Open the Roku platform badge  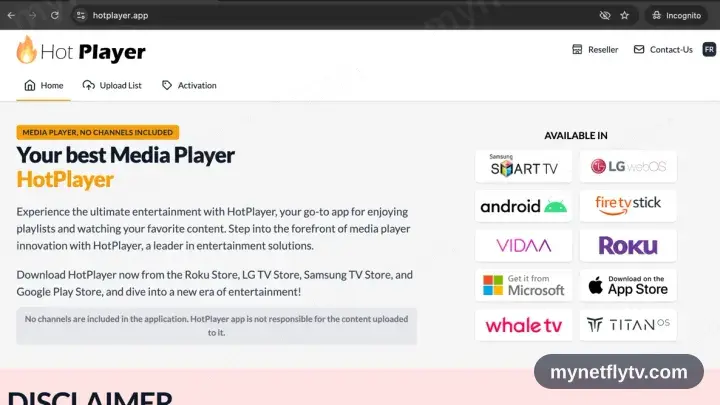(628, 246)
